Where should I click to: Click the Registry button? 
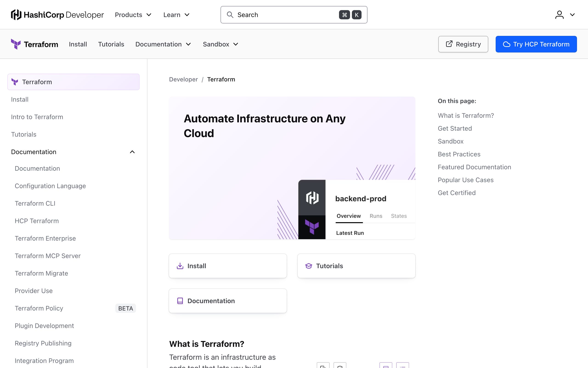tap(463, 44)
